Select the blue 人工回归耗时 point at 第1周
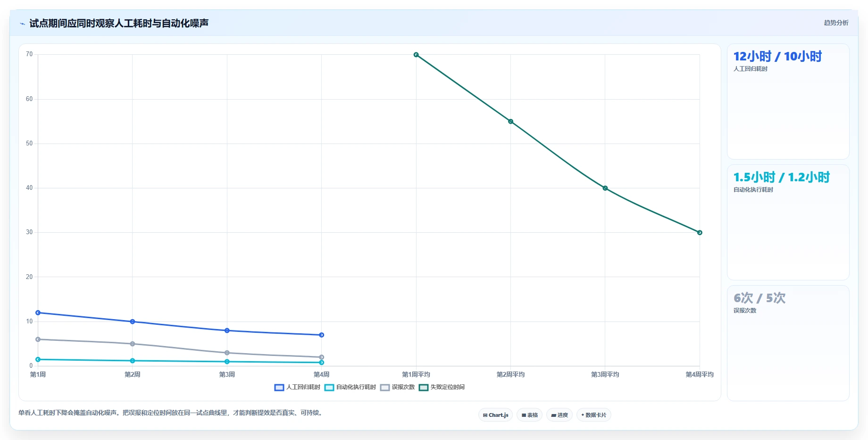 pyautogui.click(x=38, y=313)
